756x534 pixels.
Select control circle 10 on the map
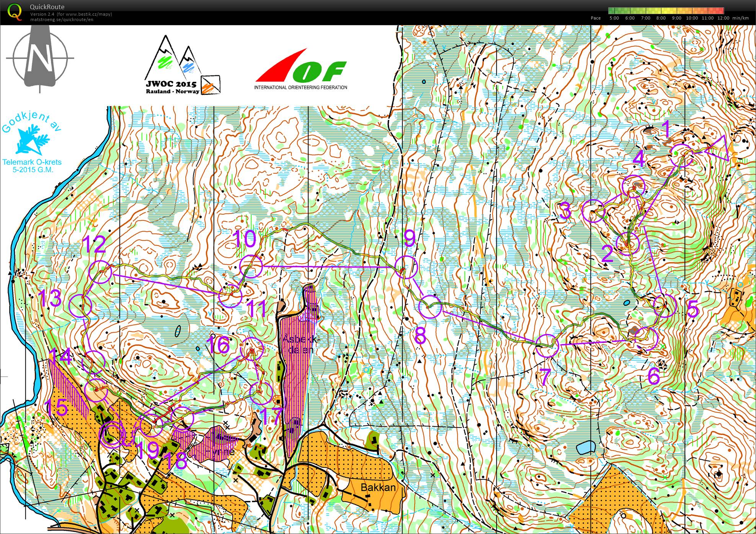(251, 266)
